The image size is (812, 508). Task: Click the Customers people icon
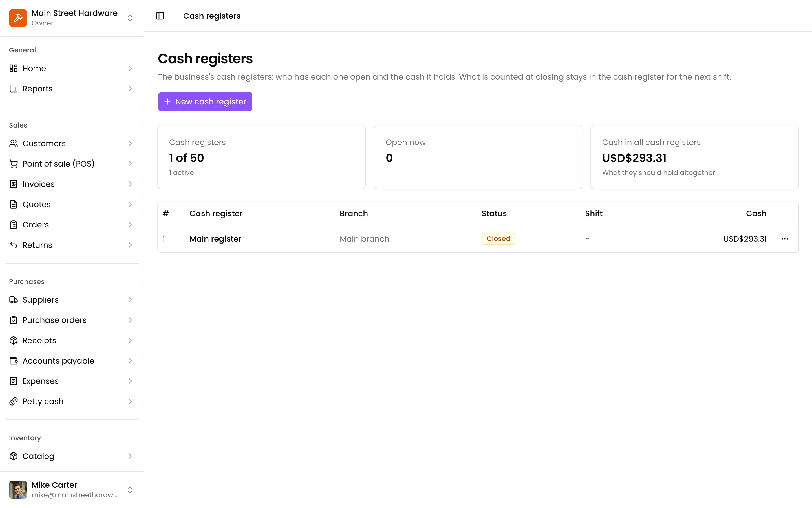(14, 143)
